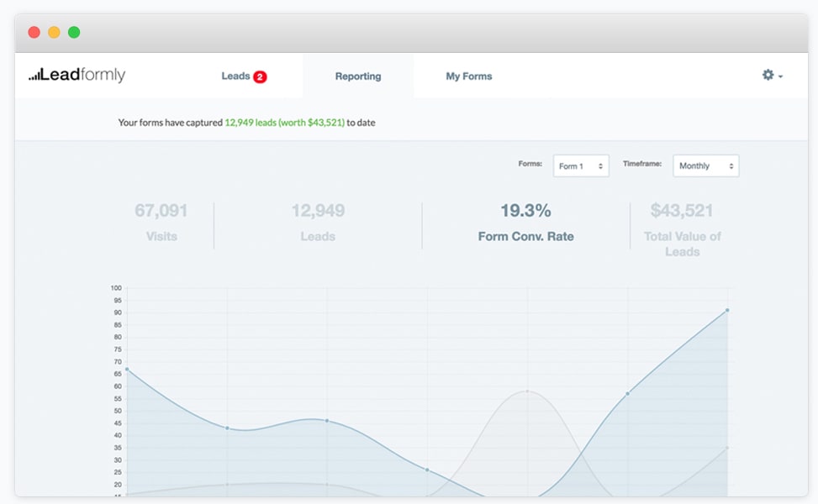Screen dimensions: 818x504
Task: Click the red notification badge on Leads
Action: (260, 76)
